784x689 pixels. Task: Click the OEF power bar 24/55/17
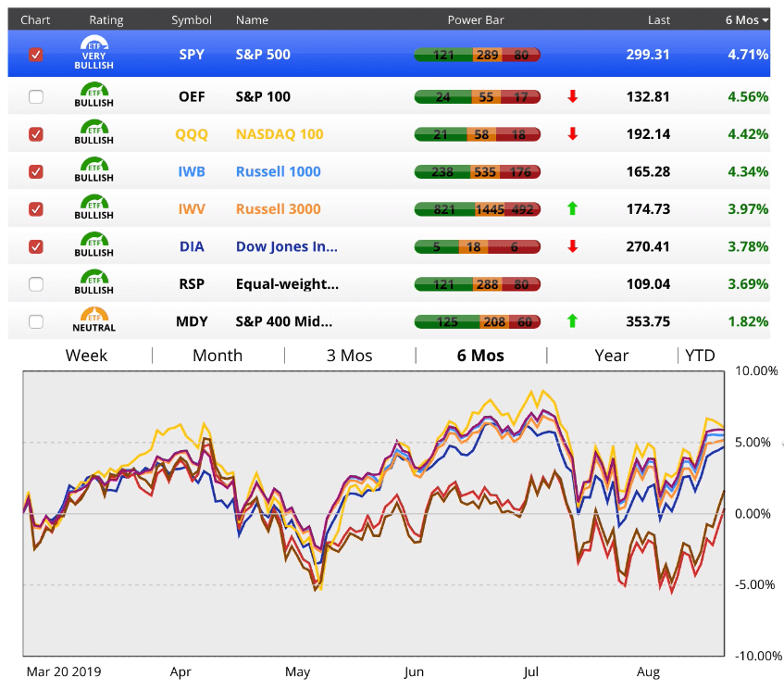point(478,96)
